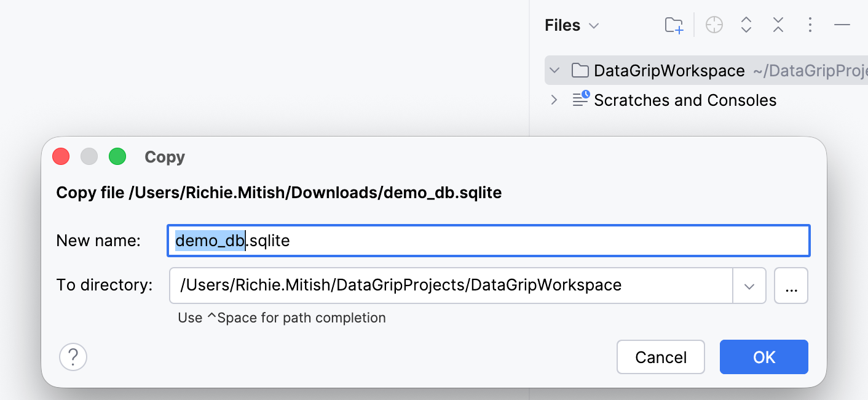Browse for directory with the ellipsis button

[791, 286]
